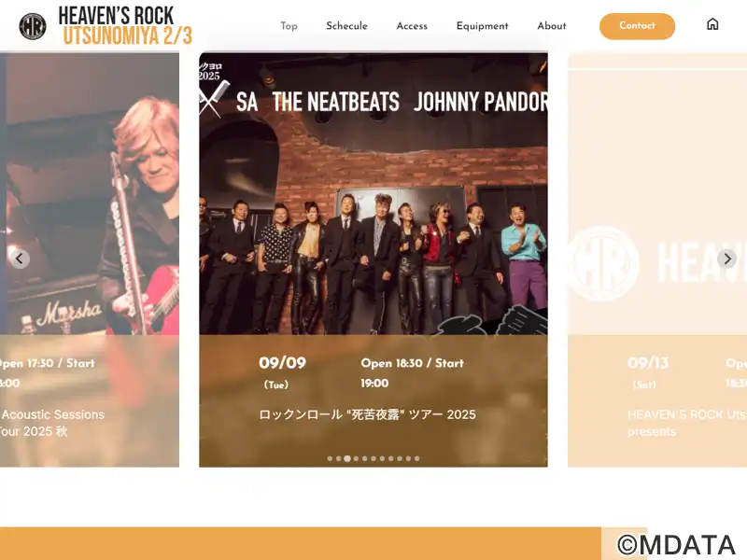Go to previous slide with left arrow
Viewport: 747px width, 560px height.
tap(20, 259)
